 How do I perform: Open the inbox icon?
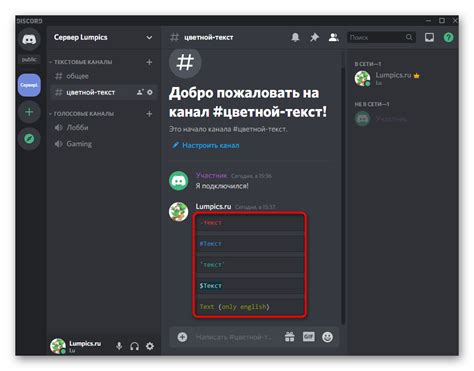point(429,37)
